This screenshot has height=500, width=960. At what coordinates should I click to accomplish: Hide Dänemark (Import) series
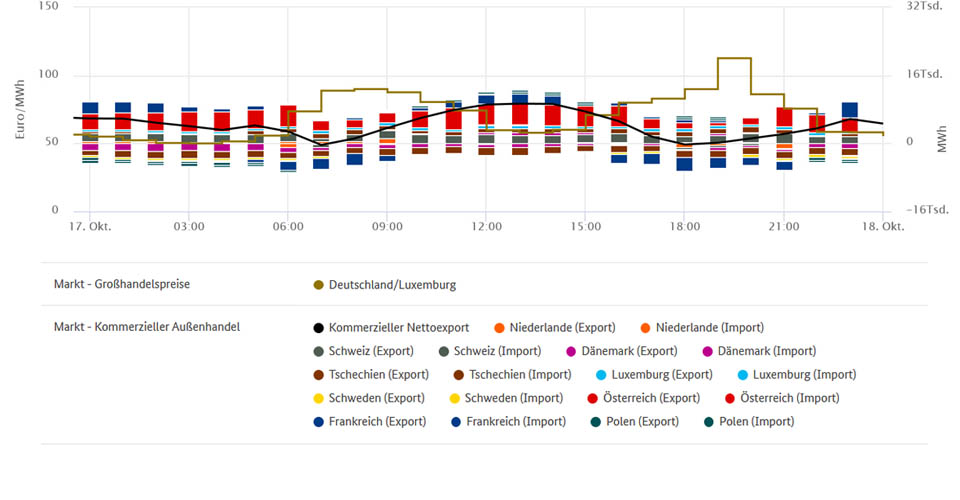click(759, 351)
